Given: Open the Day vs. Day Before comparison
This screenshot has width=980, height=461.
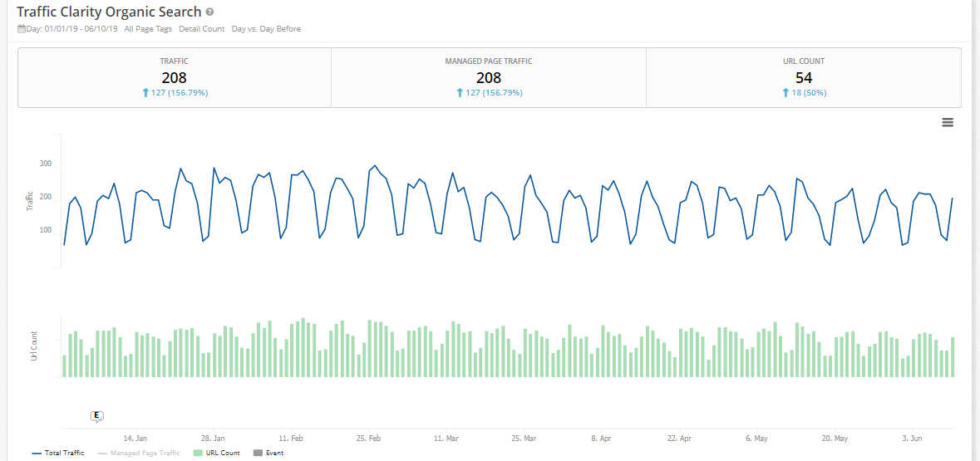Looking at the screenshot, I should [x=266, y=29].
